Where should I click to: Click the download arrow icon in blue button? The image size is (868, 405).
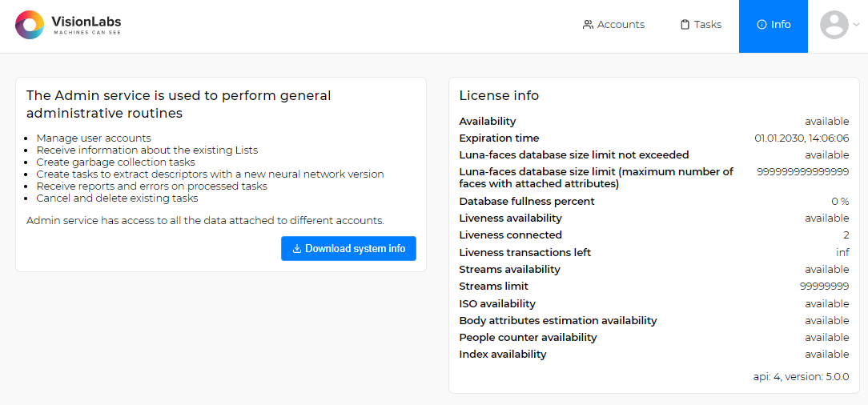(x=296, y=249)
